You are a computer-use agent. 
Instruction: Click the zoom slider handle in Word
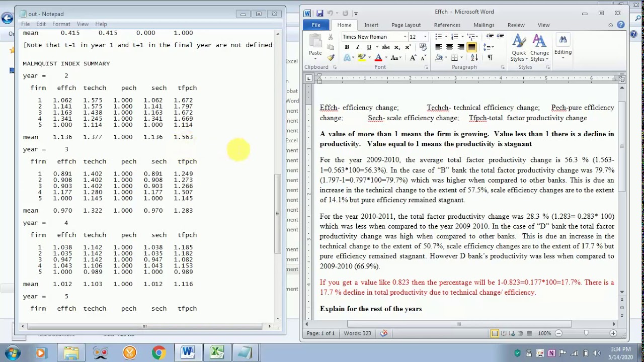point(586,333)
